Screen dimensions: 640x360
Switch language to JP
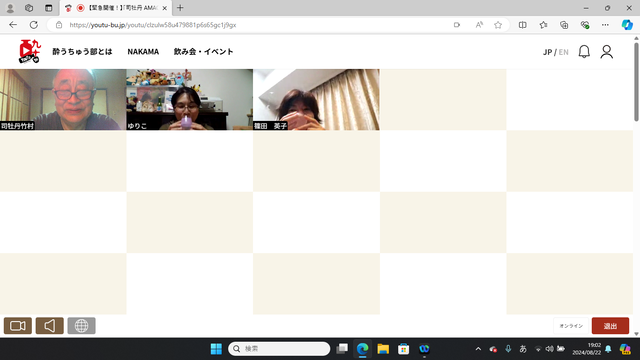click(547, 52)
